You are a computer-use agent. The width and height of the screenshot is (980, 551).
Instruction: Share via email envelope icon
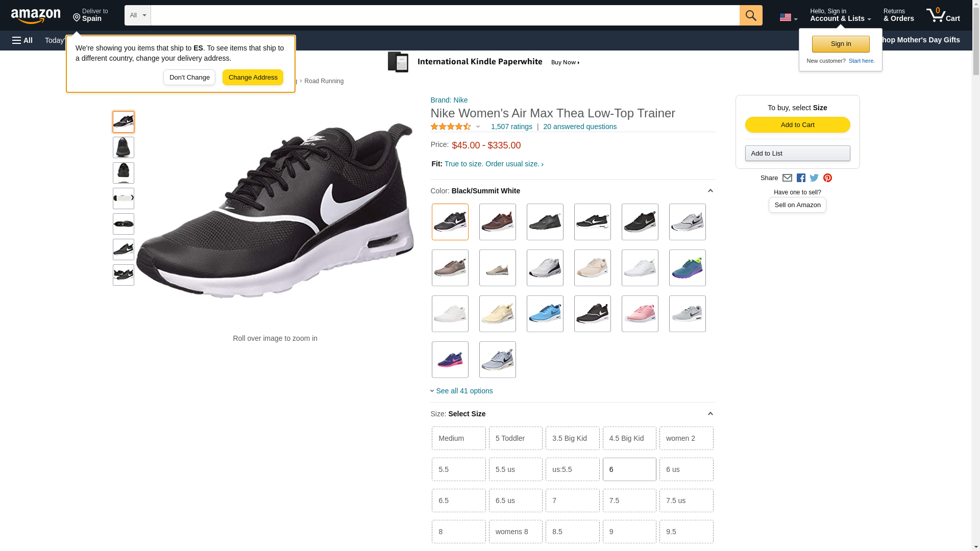(787, 178)
